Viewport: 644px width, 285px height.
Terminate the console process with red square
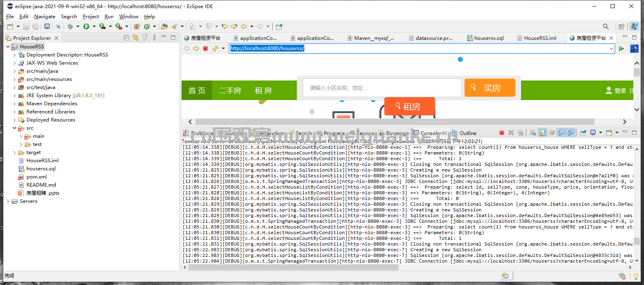pos(502,133)
